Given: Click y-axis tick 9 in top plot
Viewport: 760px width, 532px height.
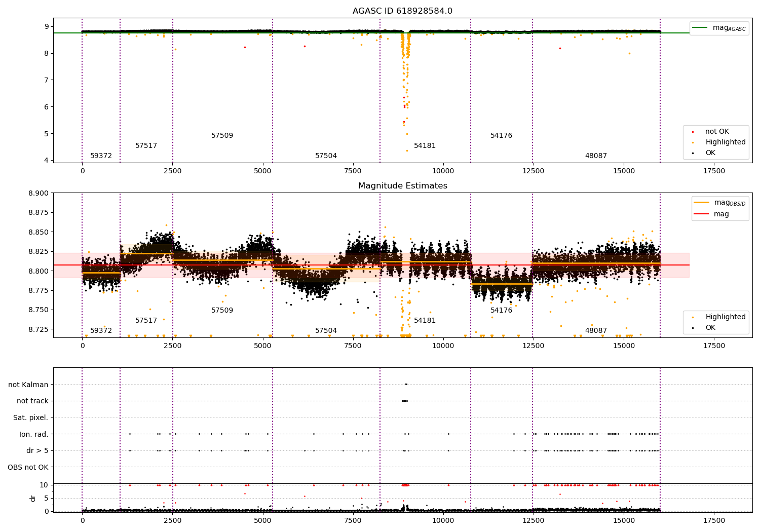Looking at the screenshot, I should pyautogui.click(x=47, y=26).
